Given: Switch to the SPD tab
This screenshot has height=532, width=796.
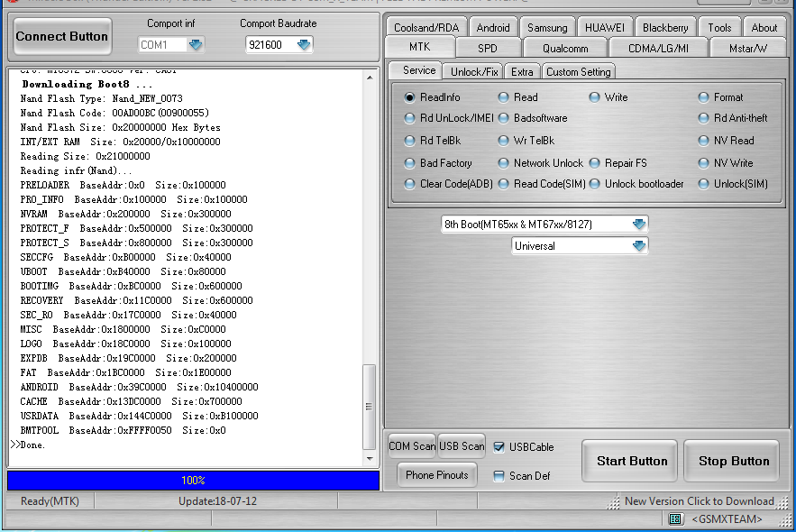Looking at the screenshot, I should coord(488,48).
